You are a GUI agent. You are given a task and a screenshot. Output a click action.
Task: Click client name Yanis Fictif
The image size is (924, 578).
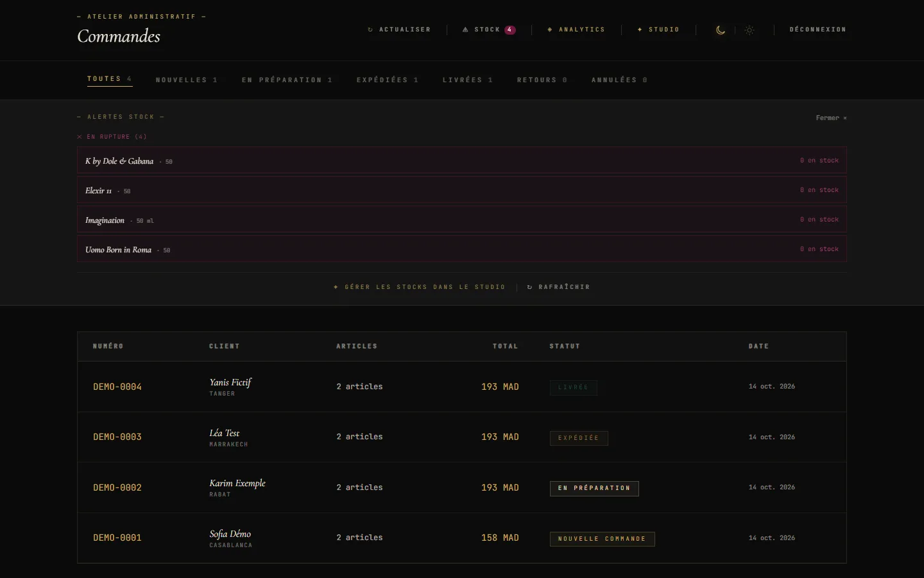230,382
